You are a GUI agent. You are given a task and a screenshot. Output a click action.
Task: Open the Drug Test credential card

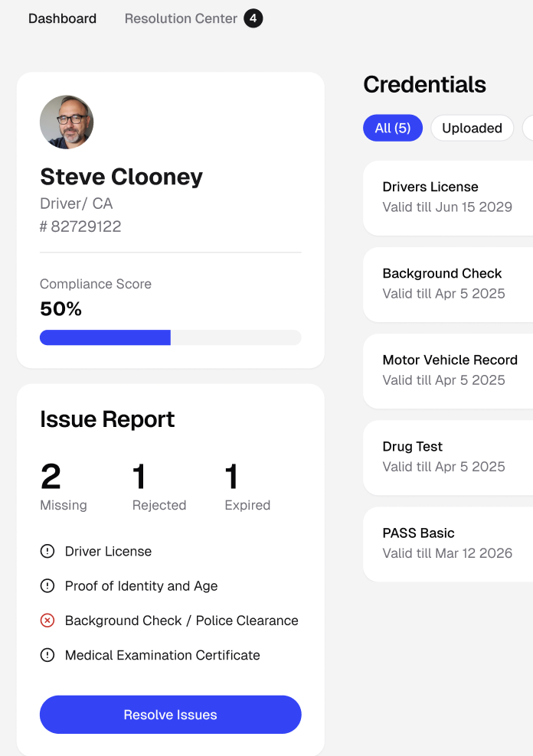coord(448,456)
